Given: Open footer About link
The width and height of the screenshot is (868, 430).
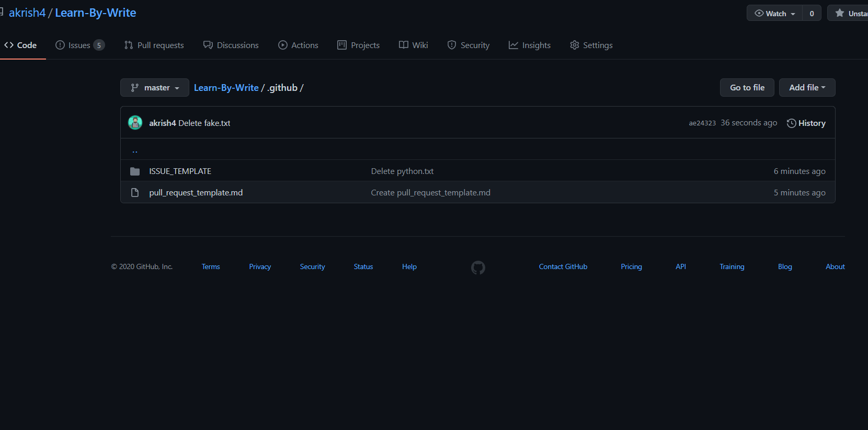Looking at the screenshot, I should coord(835,266).
